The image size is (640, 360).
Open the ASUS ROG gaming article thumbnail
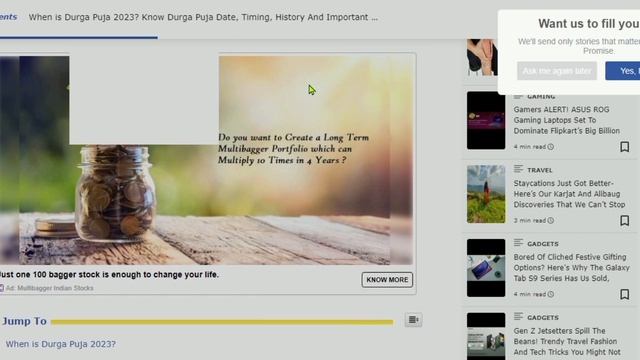click(x=486, y=120)
